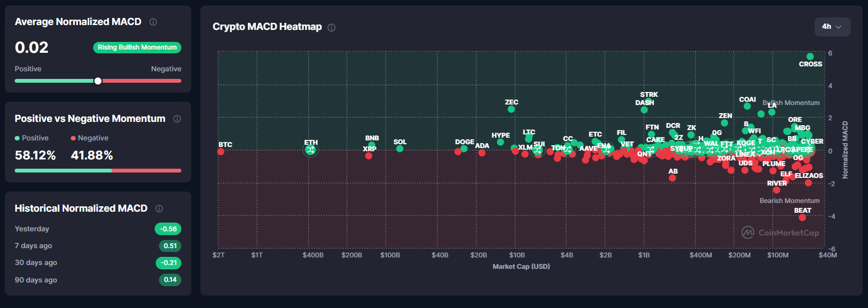Click the 90 days ago 0.14 badge
The height and width of the screenshot is (308, 868).
tap(170, 280)
